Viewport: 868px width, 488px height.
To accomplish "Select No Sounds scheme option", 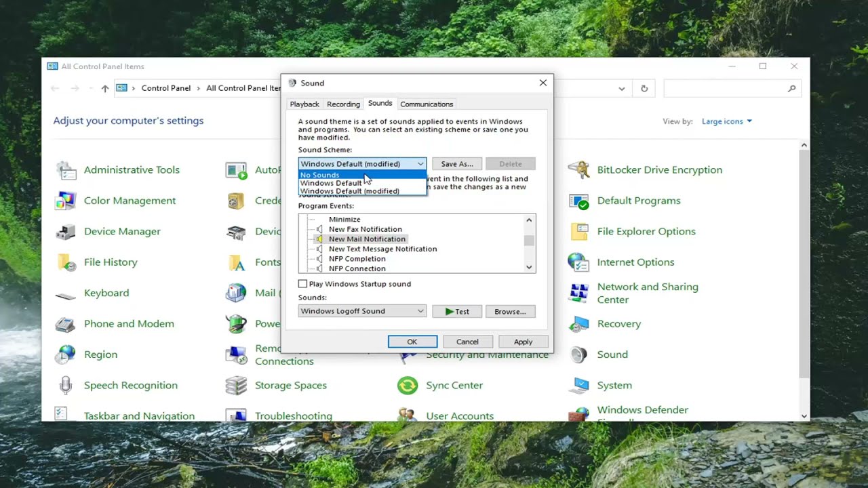I will click(362, 175).
